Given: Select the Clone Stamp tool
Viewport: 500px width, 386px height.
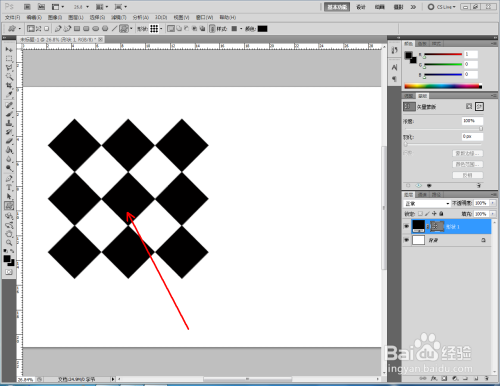Looking at the screenshot, I should (9, 123).
